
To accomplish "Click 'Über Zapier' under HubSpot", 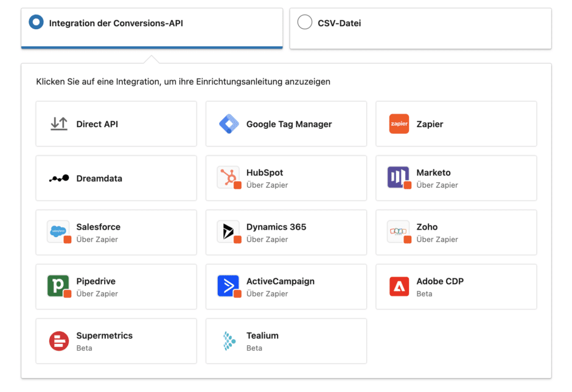I will tap(267, 185).
